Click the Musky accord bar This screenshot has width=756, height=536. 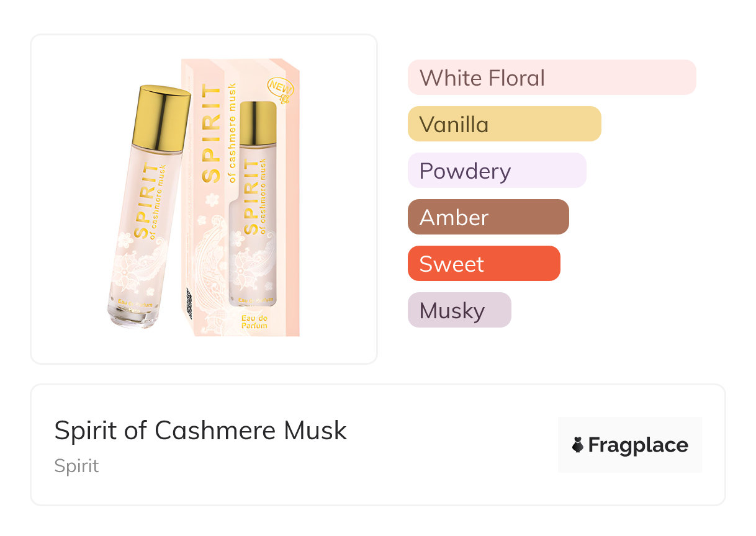coord(459,310)
